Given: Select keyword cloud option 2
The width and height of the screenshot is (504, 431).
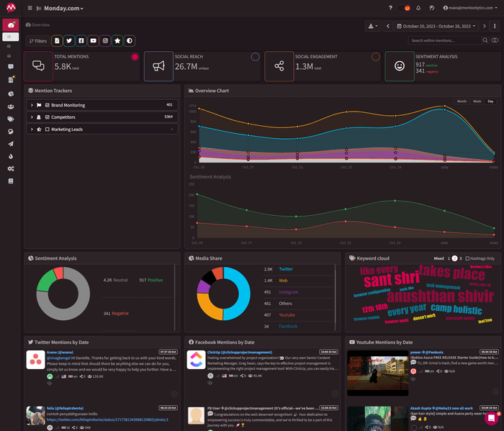Looking at the screenshot, I should pos(454,258).
